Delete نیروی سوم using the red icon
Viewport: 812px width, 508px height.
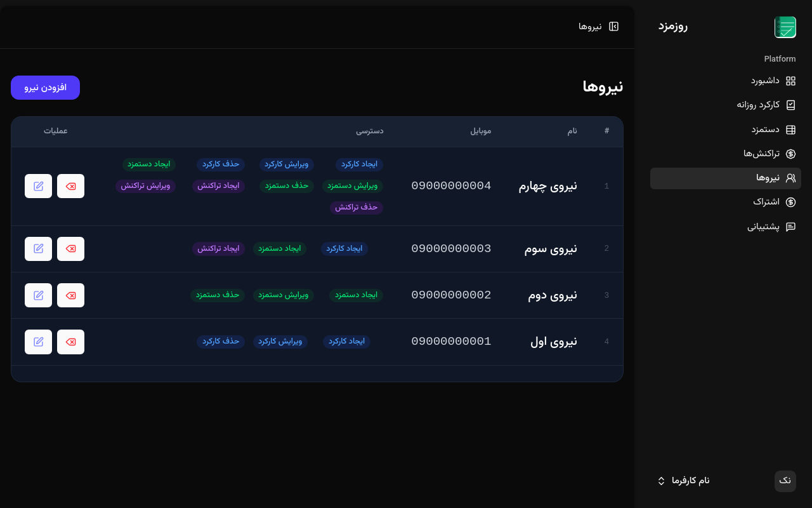click(70, 249)
